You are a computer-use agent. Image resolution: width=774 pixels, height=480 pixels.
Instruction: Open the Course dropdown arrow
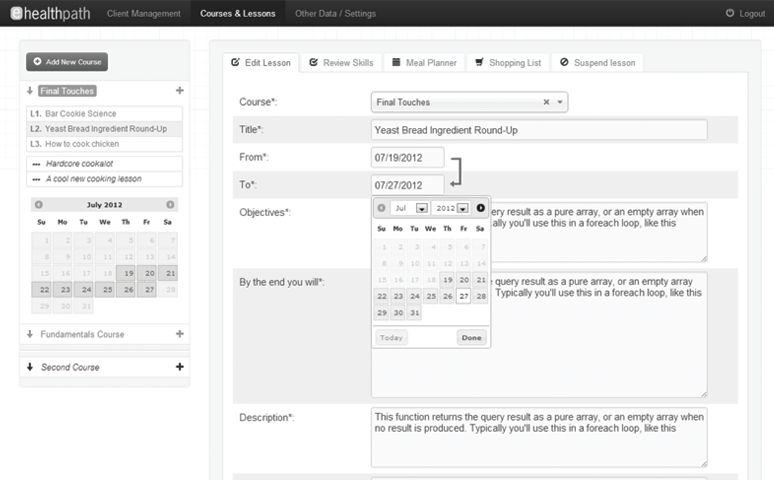pos(560,102)
